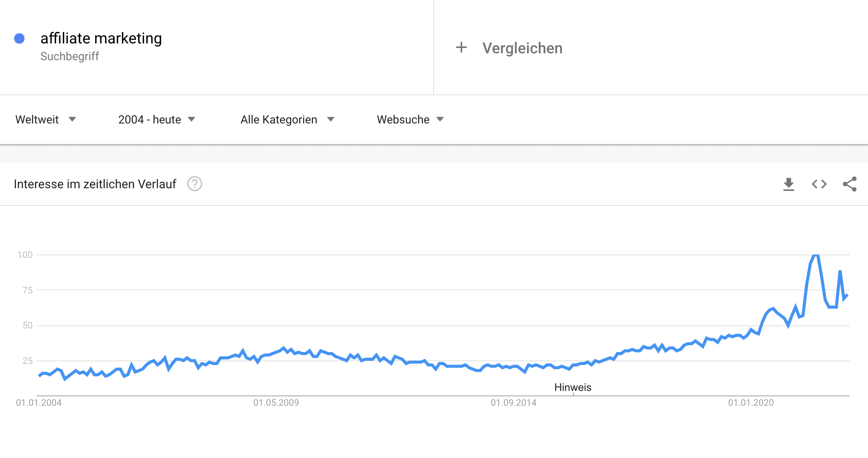Image resolution: width=868 pixels, height=458 pixels.
Task: Edit the affiliate marketing search term
Action: (101, 38)
